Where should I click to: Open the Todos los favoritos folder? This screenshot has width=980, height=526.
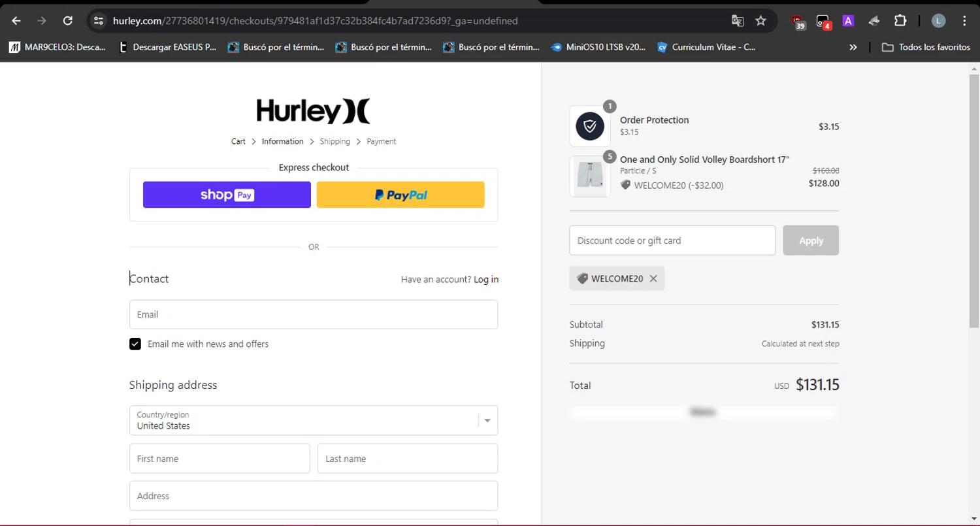[926, 47]
